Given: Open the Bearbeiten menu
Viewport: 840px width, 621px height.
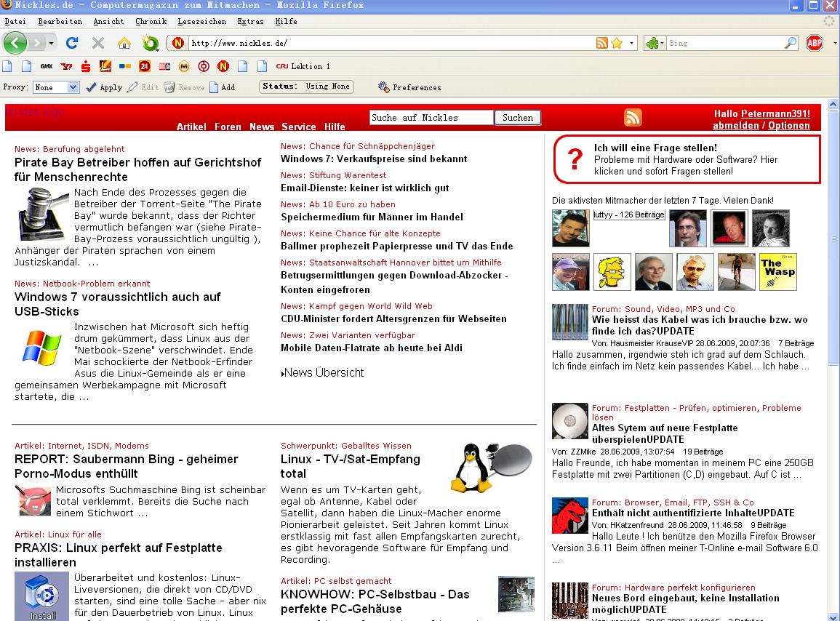Looking at the screenshot, I should pos(60,21).
